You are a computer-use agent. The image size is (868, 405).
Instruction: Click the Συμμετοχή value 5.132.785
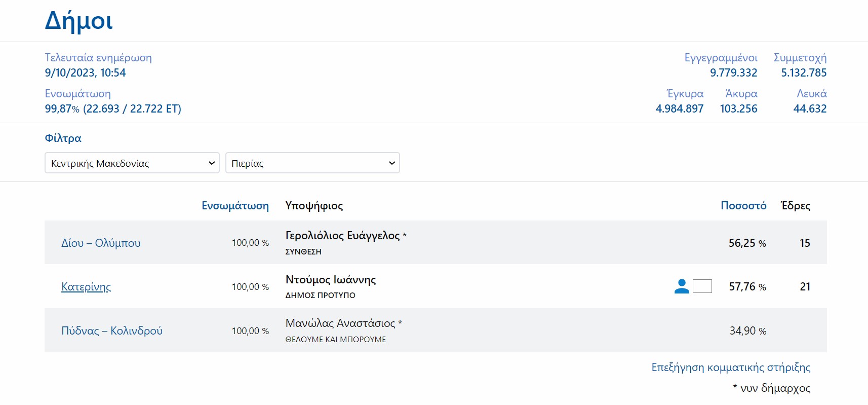pos(803,73)
